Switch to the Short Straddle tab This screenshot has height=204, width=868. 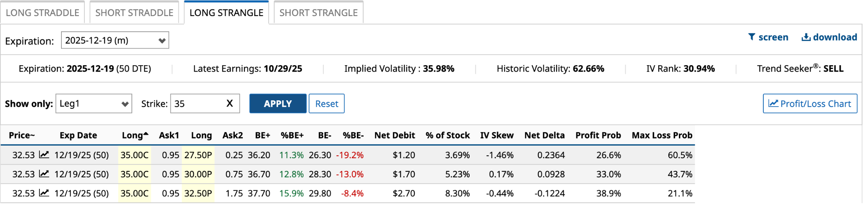134,13
